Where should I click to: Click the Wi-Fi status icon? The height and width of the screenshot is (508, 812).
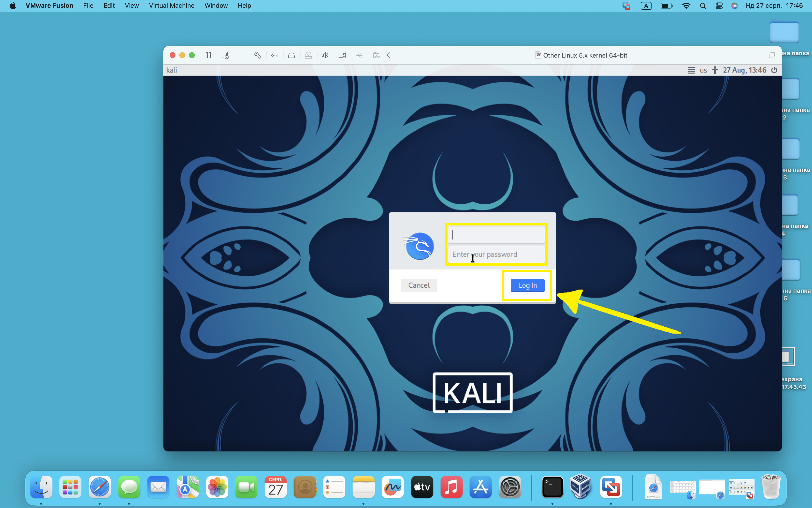coord(686,6)
